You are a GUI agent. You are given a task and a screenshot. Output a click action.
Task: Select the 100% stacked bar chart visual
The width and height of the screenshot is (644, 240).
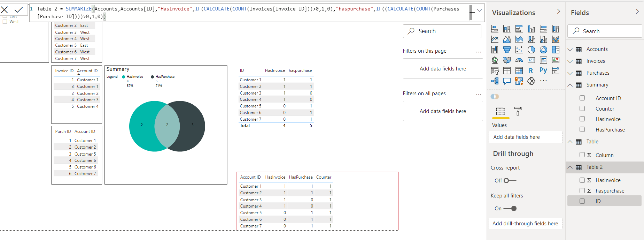pos(543,29)
